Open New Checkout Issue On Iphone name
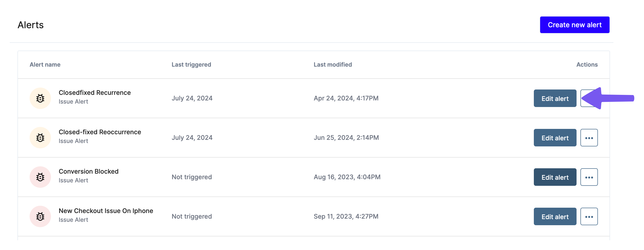644x250 pixels. (106, 211)
